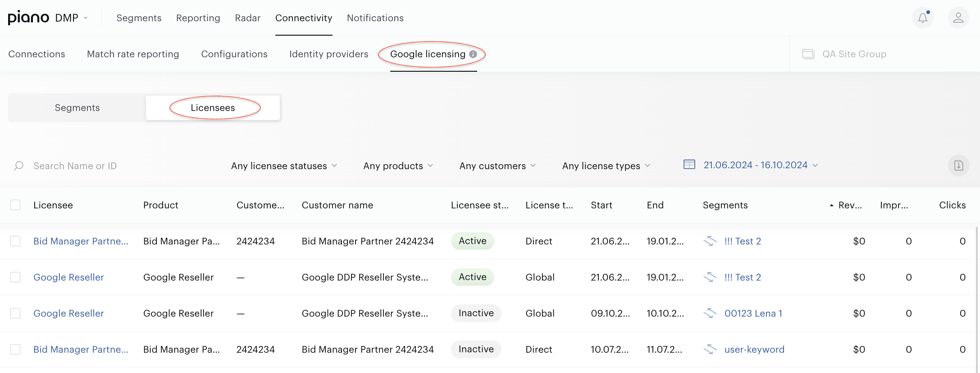The height and width of the screenshot is (373, 980).
Task: Check the Active Google Reseller row
Action: coord(15,277)
